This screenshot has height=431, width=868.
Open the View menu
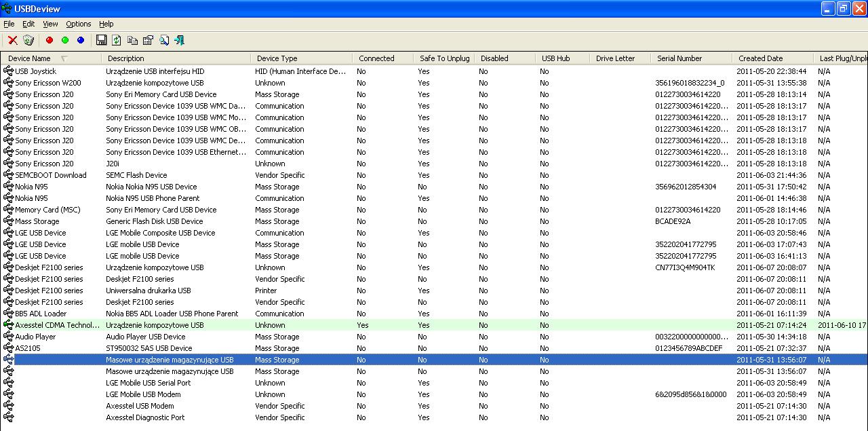click(x=50, y=24)
